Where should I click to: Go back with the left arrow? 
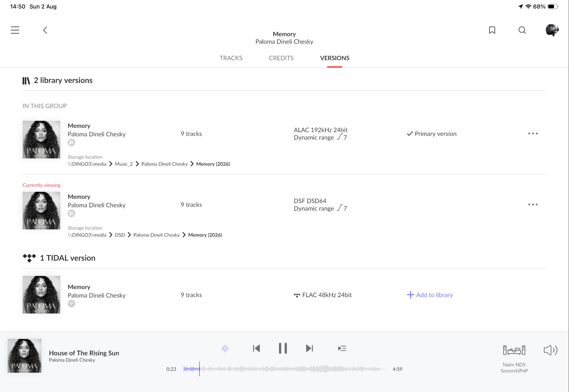click(x=45, y=30)
